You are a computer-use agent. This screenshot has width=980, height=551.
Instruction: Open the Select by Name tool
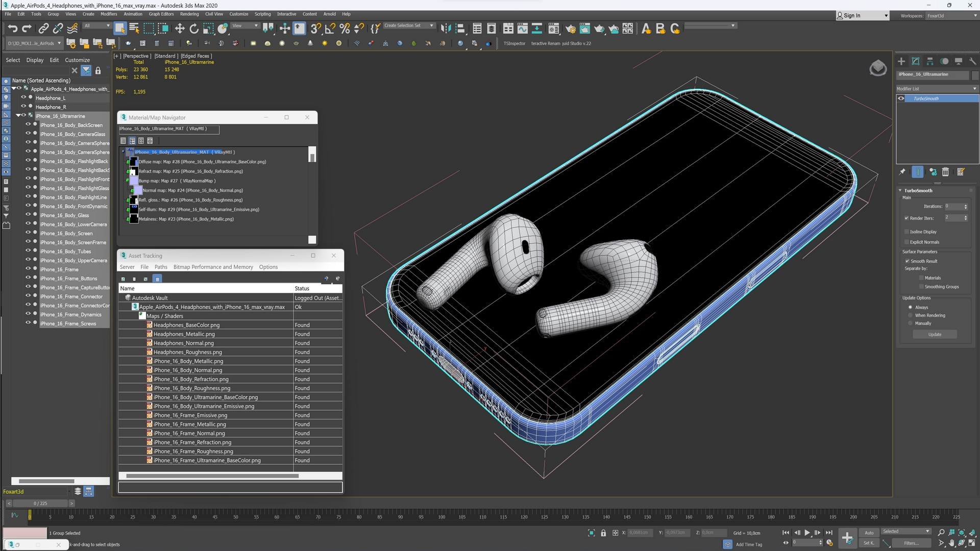[x=134, y=29]
